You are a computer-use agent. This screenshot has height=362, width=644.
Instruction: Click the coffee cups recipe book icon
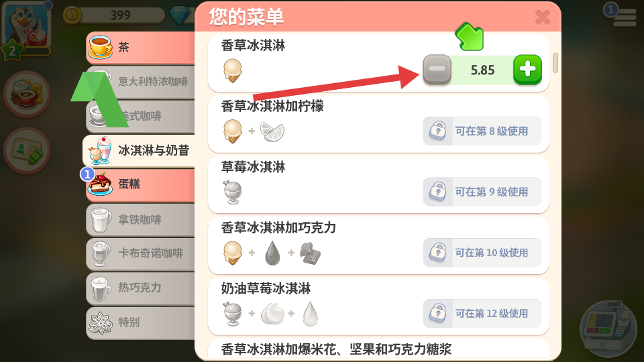click(27, 94)
